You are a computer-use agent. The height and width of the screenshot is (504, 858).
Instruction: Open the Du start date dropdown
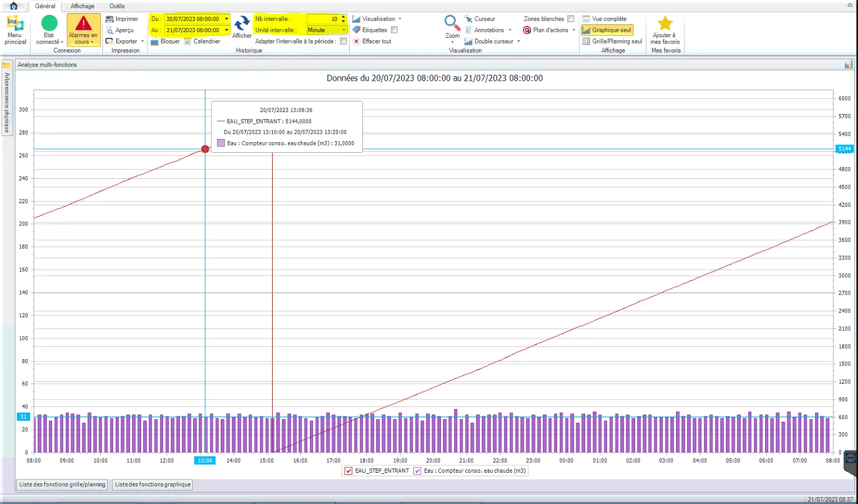(x=227, y=19)
